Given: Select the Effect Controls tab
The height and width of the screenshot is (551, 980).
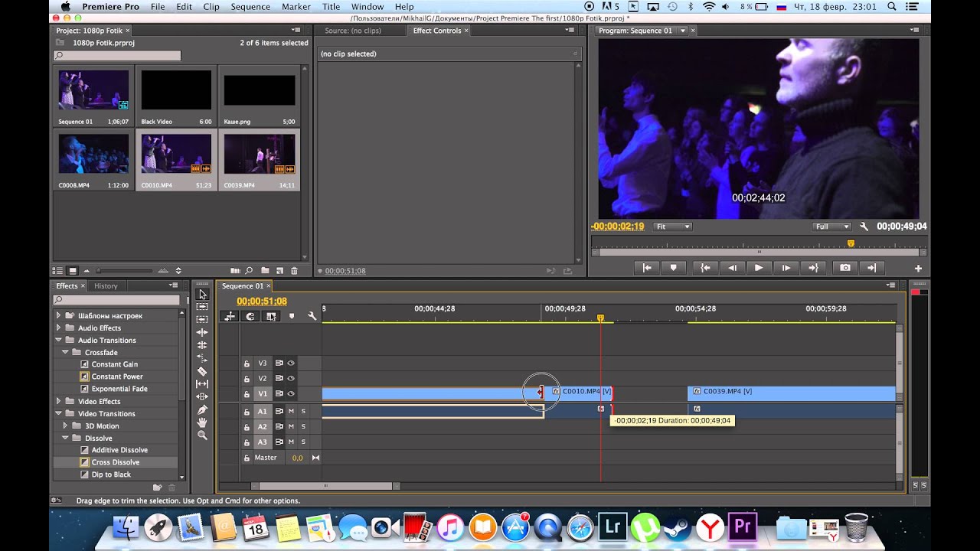Looking at the screenshot, I should [x=437, y=31].
